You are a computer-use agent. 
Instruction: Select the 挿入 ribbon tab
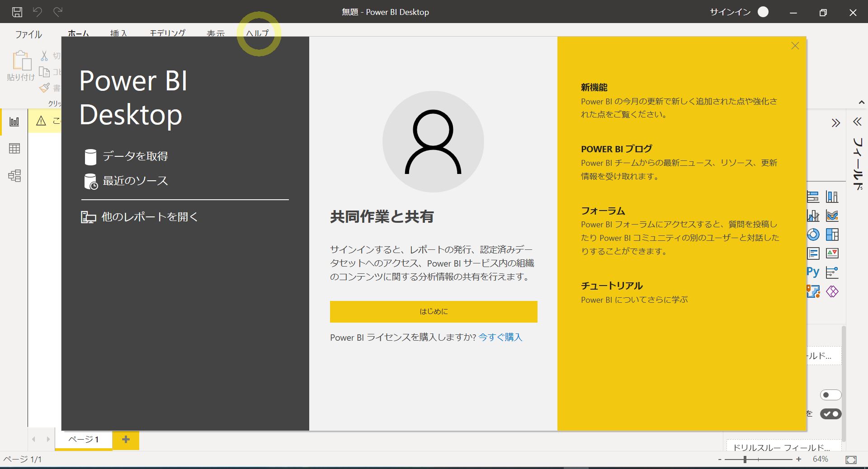click(118, 33)
